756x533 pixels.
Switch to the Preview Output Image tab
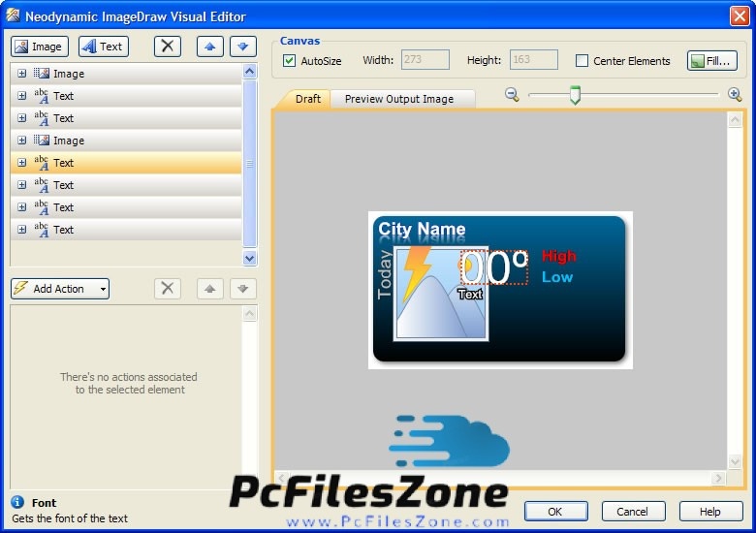coord(398,99)
